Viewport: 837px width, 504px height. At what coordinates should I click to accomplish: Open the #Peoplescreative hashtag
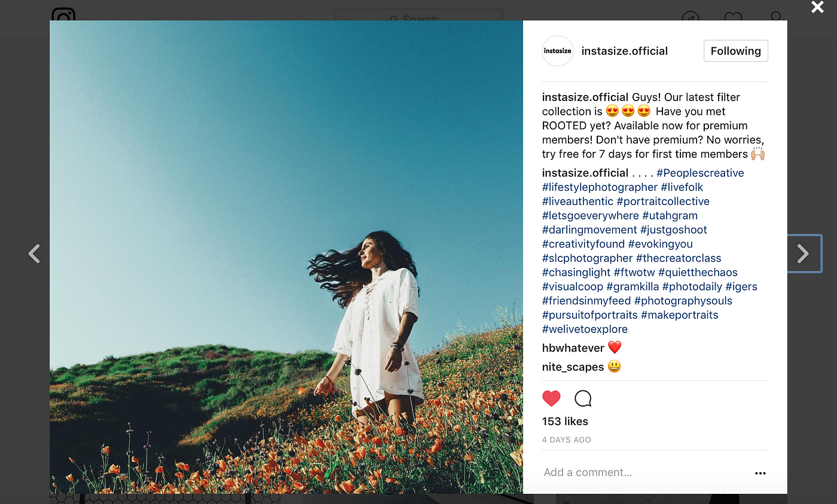click(x=700, y=173)
